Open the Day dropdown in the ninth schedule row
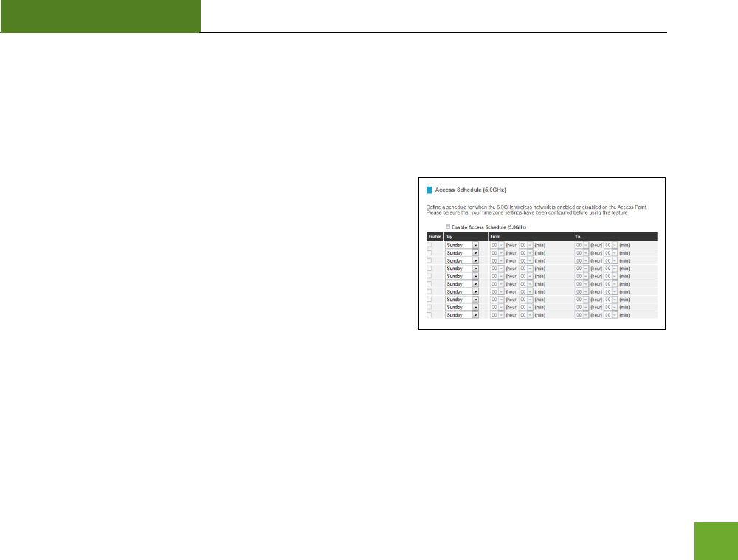The width and height of the screenshot is (738, 560). point(462,307)
